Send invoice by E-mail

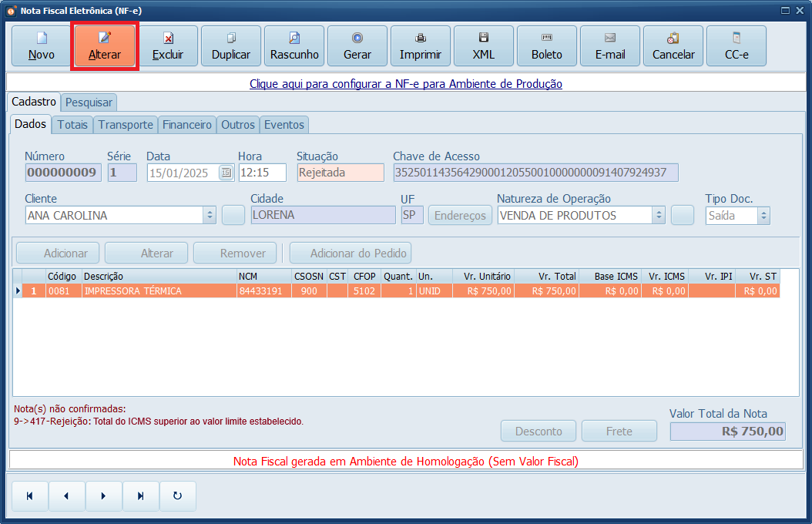point(609,45)
